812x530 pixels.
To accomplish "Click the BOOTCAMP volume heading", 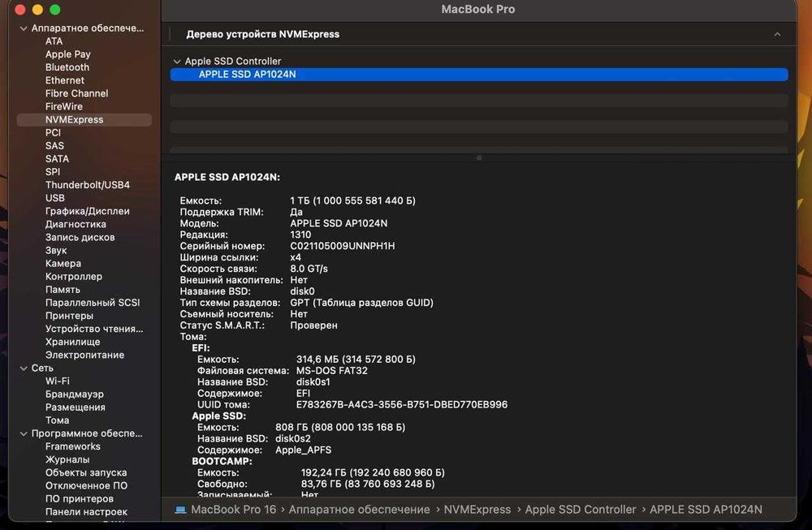I will tap(222, 461).
